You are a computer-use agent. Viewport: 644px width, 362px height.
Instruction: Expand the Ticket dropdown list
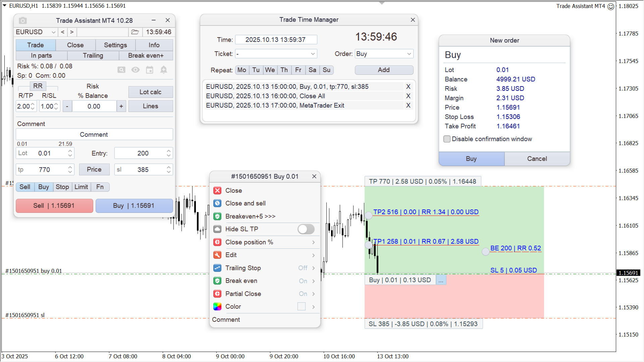[313, 54]
